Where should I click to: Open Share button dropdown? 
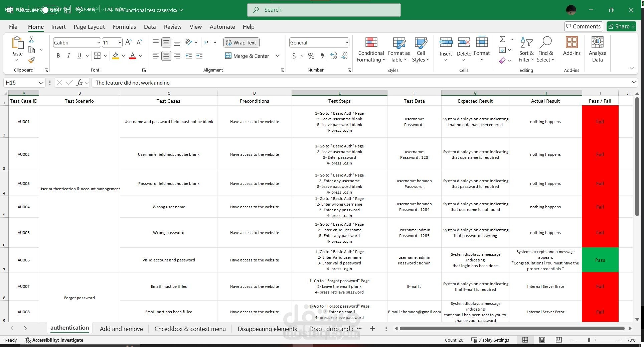[x=633, y=26]
